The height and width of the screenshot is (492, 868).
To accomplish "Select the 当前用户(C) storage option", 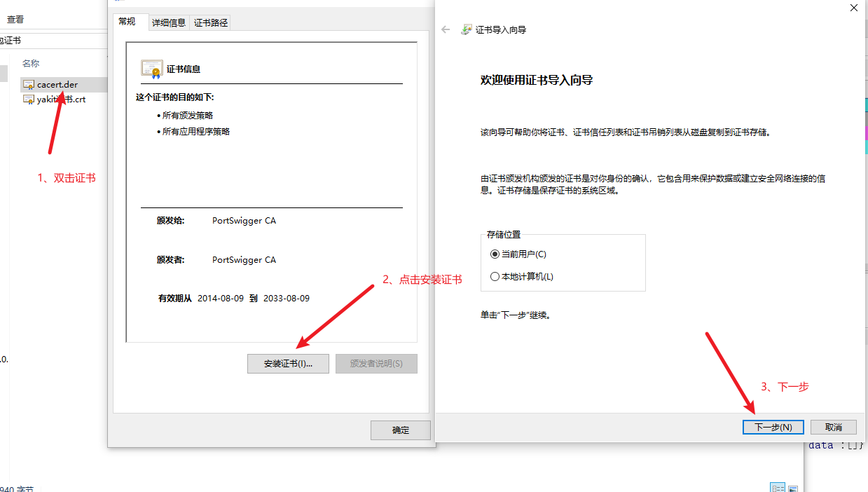I will click(495, 254).
